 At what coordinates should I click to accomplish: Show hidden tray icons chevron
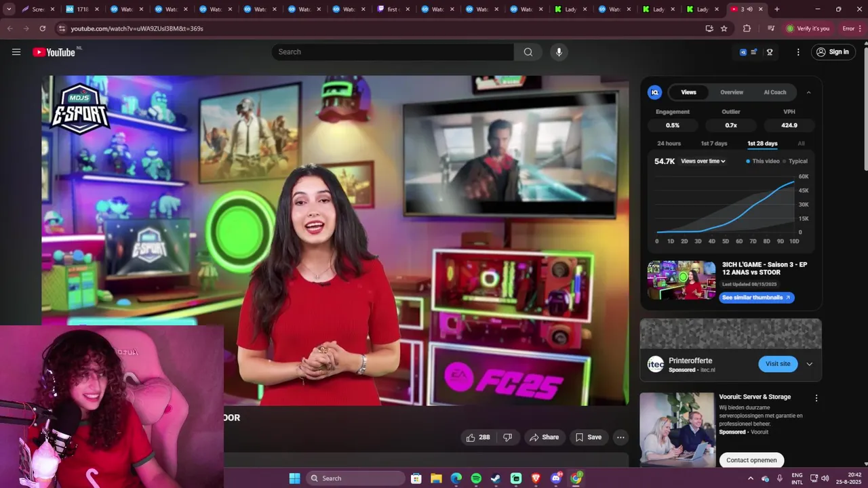click(750, 479)
